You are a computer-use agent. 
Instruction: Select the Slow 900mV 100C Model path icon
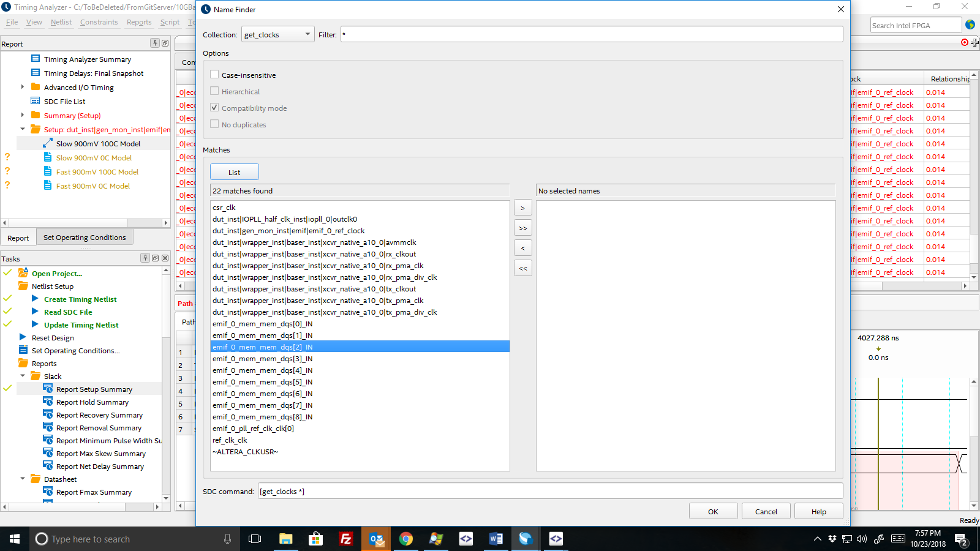coord(48,143)
